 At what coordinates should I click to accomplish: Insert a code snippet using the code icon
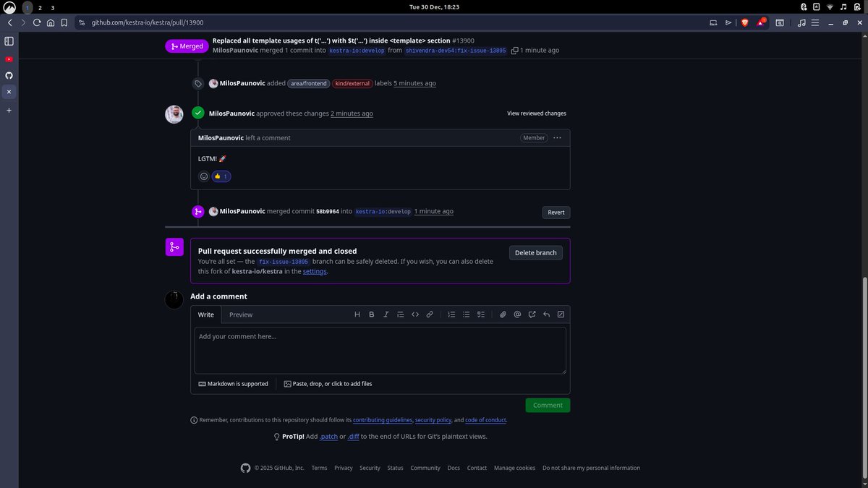(415, 314)
